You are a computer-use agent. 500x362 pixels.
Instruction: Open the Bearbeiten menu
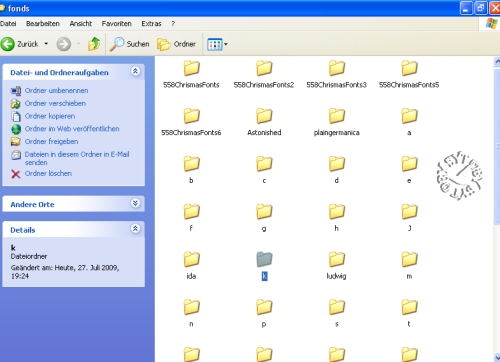coord(43,24)
